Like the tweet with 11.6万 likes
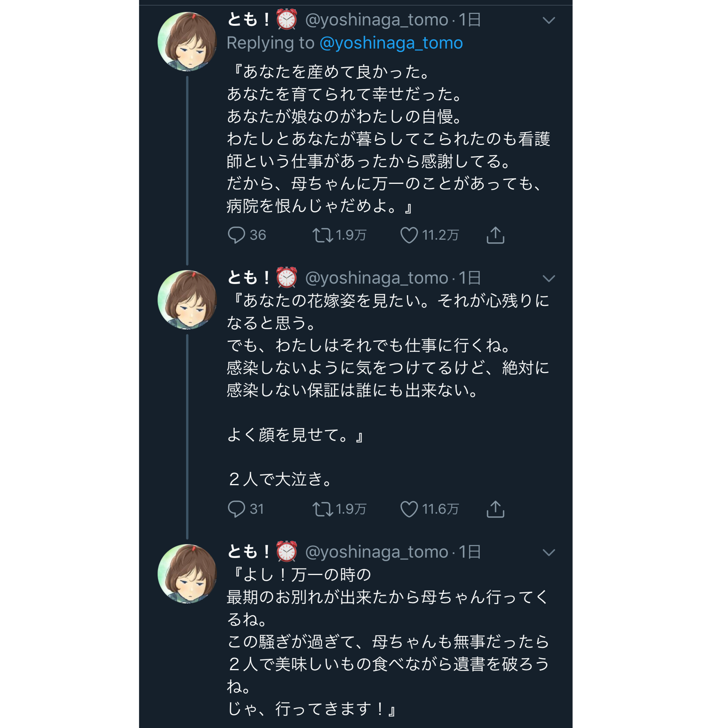 point(409,509)
